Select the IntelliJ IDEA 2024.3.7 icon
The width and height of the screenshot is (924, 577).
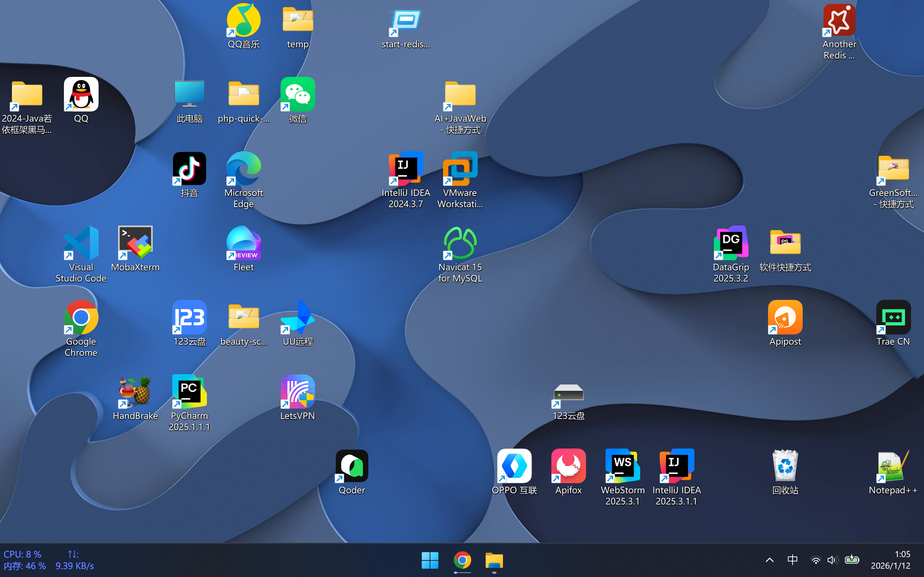pos(405,169)
